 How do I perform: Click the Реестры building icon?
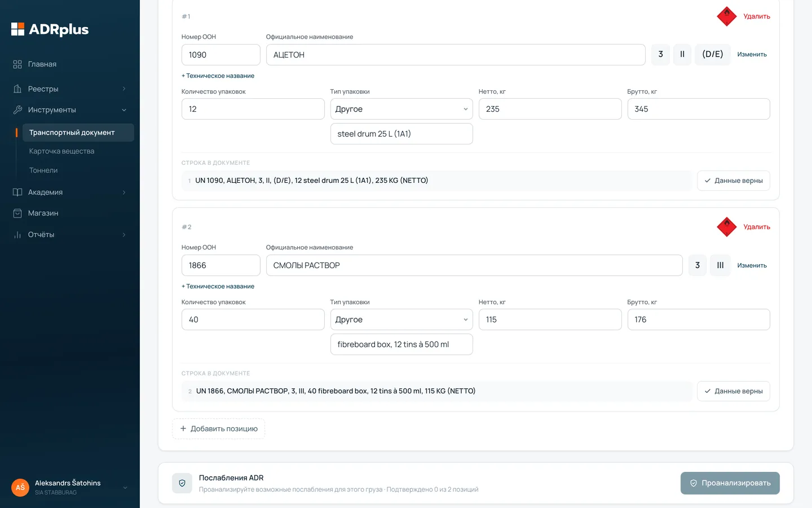17,89
